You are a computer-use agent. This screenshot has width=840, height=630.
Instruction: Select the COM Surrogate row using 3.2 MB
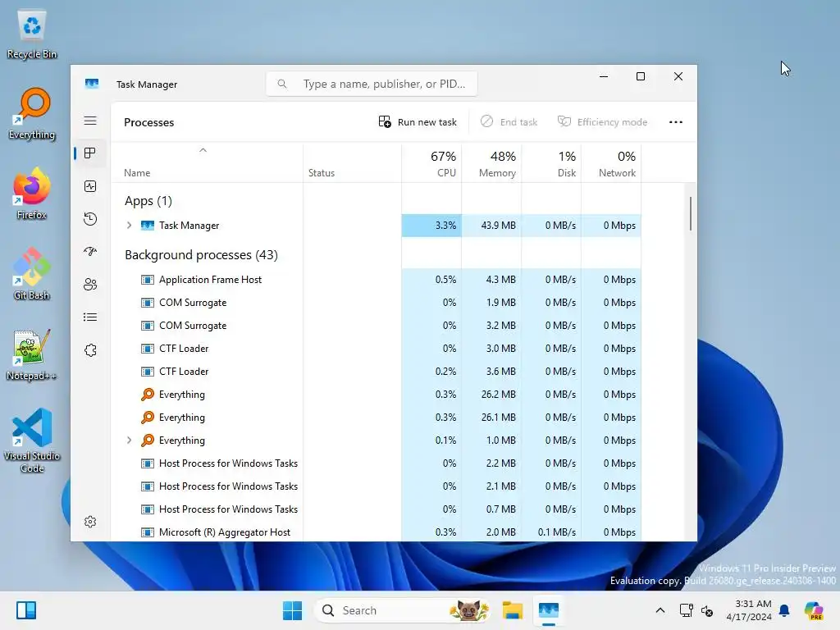pyautogui.click(x=376, y=326)
